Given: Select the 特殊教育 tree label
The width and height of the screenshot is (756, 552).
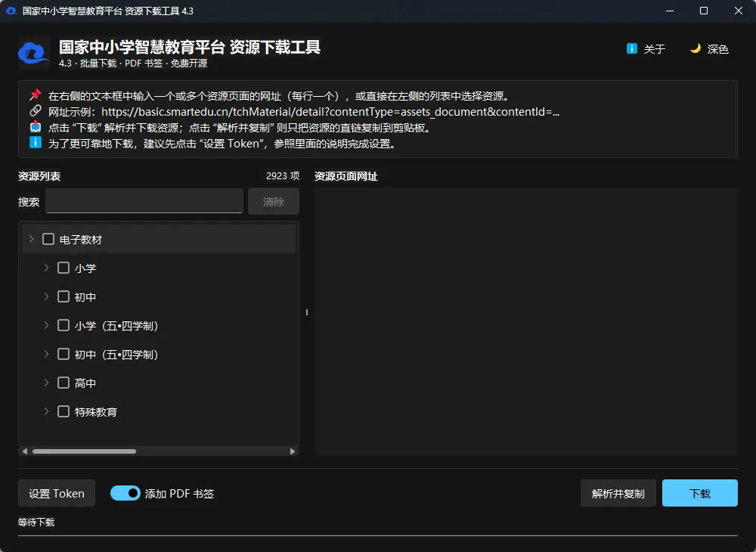Looking at the screenshot, I should click(x=95, y=411).
